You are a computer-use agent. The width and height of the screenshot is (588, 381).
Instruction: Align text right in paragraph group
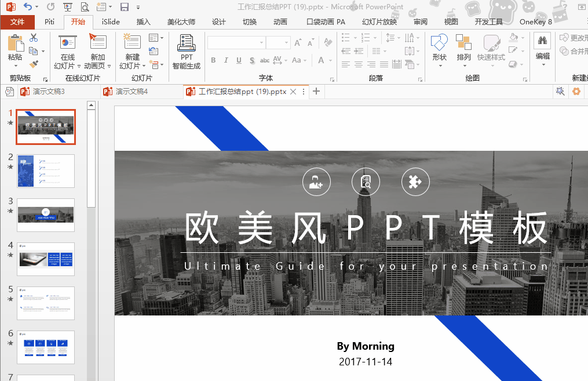pos(371,64)
